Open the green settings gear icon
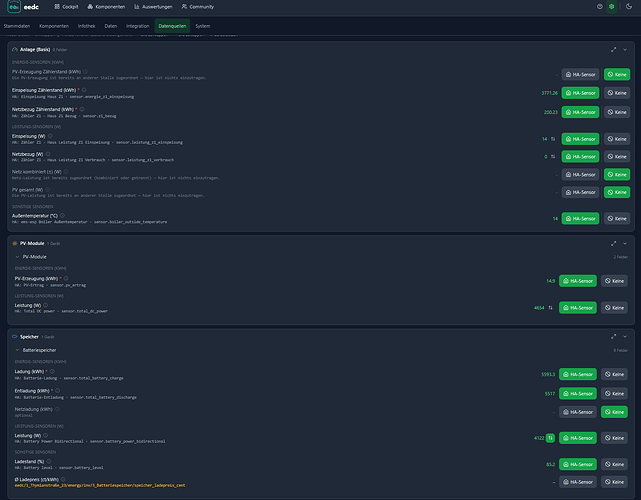 pyautogui.click(x=612, y=7)
